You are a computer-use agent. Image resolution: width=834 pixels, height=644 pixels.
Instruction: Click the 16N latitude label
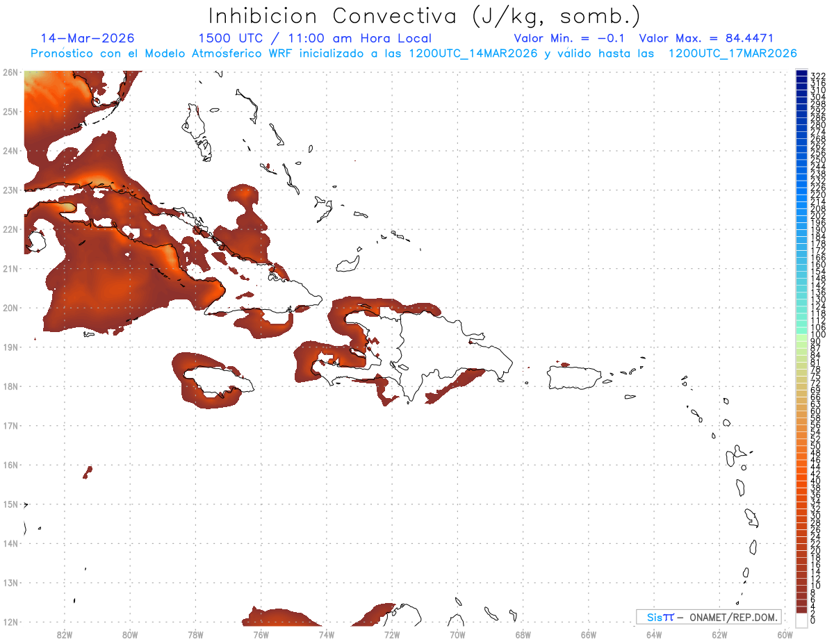click(x=10, y=464)
